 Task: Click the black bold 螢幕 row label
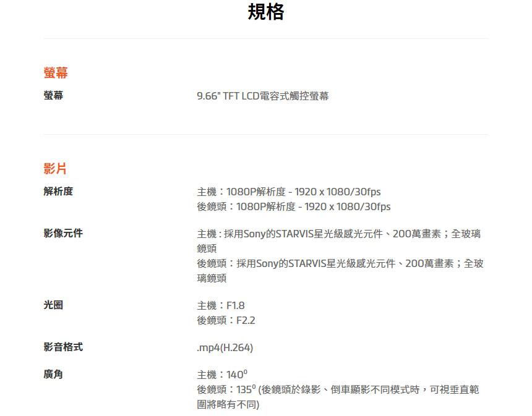pos(53,96)
